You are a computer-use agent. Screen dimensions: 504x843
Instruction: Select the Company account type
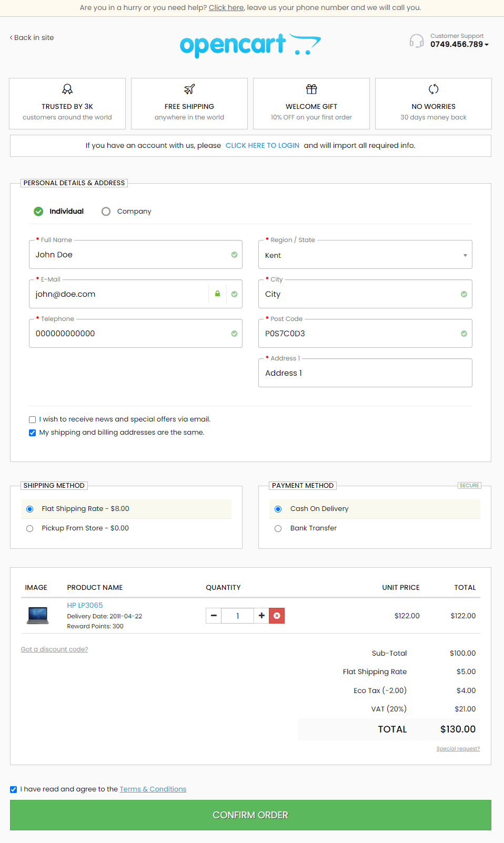[x=106, y=212]
